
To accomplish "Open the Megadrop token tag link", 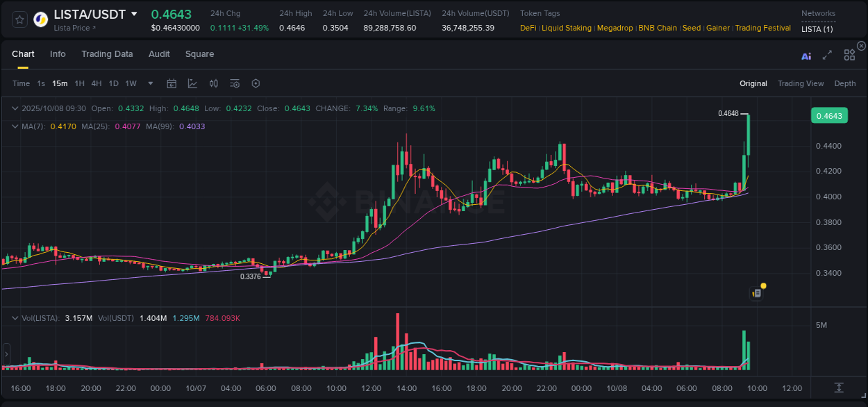I will (x=615, y=28).
